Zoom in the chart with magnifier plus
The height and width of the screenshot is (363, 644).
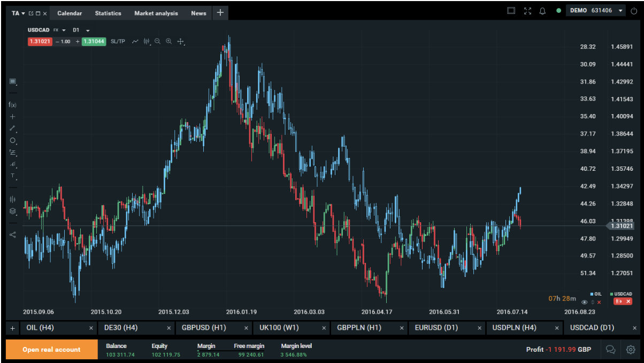tap(168, 41)
